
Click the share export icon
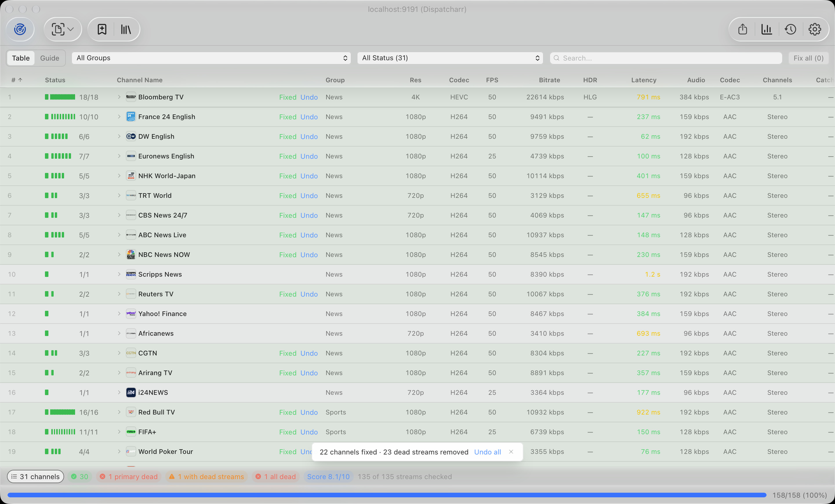coord(743,30)
